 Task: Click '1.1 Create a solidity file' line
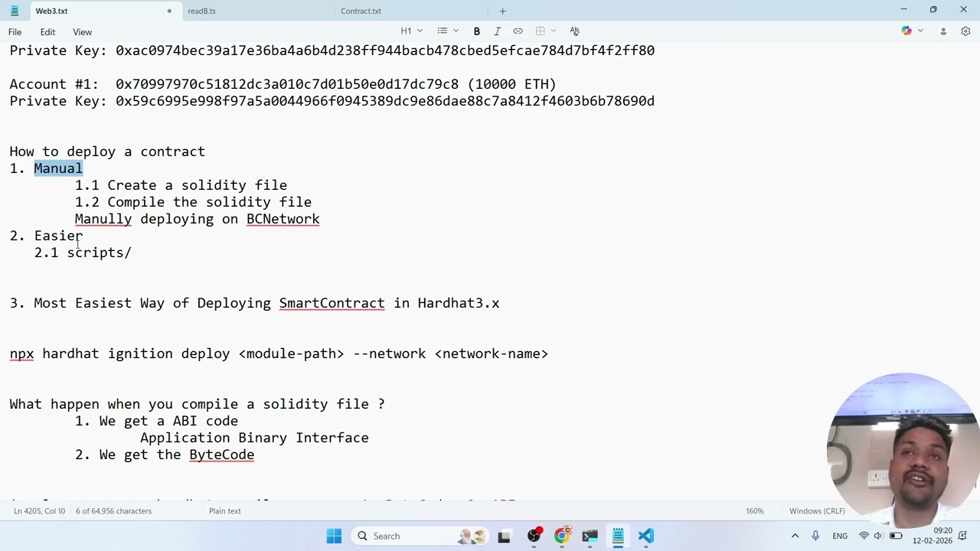point(181,185)
